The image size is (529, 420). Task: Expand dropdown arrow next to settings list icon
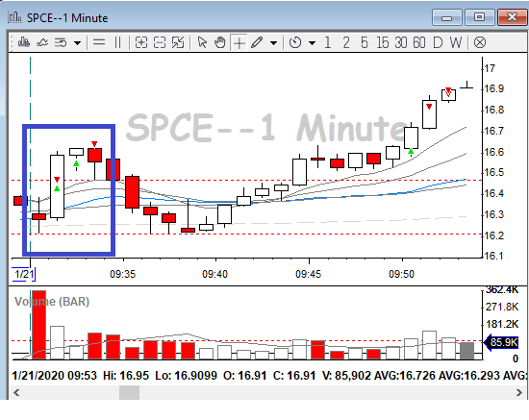78,43
